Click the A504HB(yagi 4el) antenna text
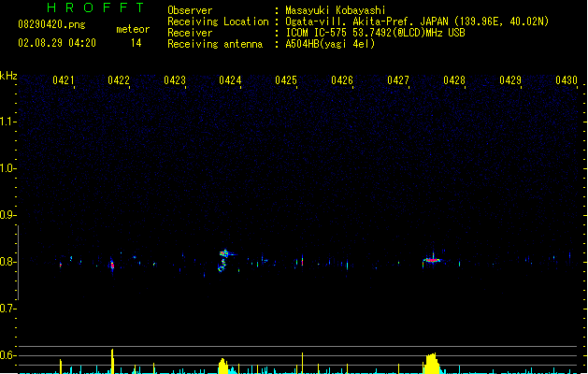This screenshot has width=588, height=374. pyautogui.click(x=330, y=44)
